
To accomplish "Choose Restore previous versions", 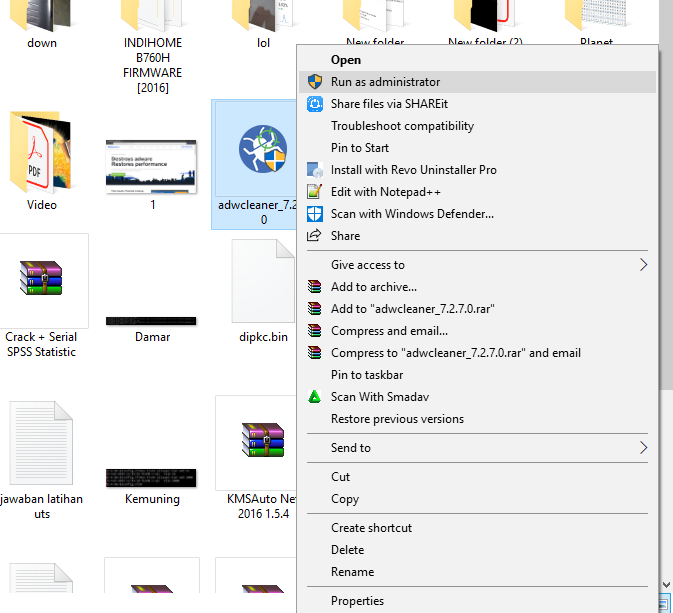I will 477,419.
